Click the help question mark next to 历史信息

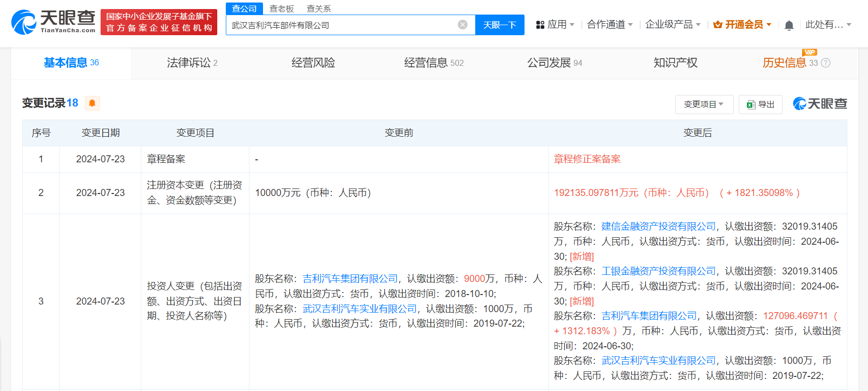[826, 63]
